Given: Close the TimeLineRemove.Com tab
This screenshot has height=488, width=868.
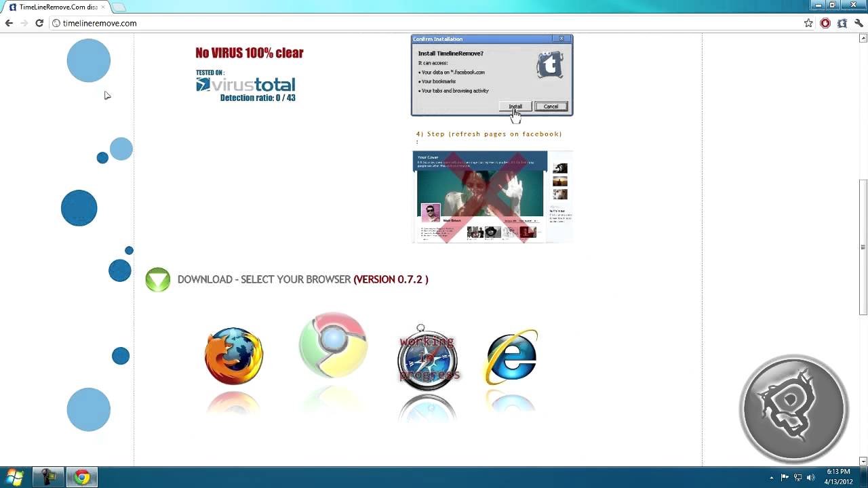Looking at the screenshot, I should point(103,7).
